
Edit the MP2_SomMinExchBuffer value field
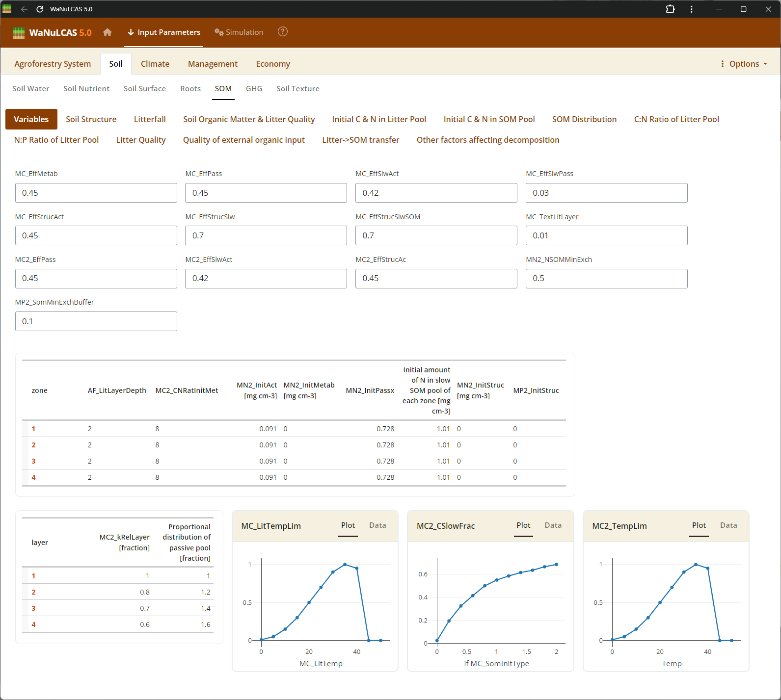click(96, 321)
